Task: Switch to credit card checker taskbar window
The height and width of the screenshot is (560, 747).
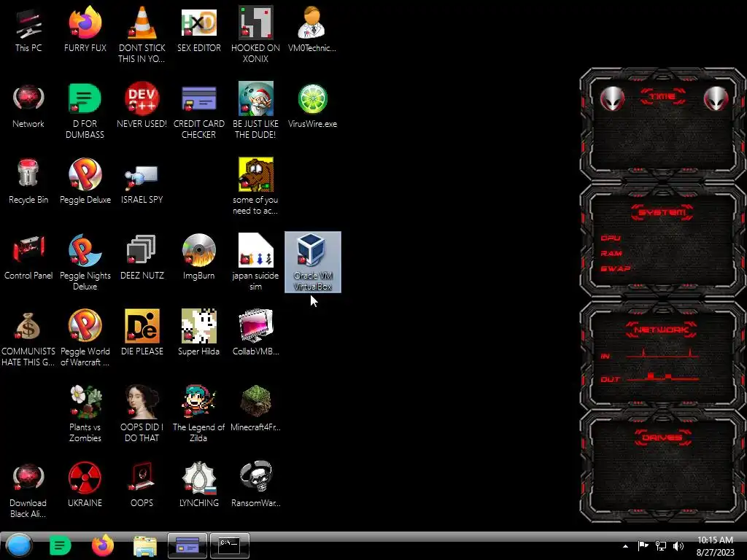Action: 187,545
